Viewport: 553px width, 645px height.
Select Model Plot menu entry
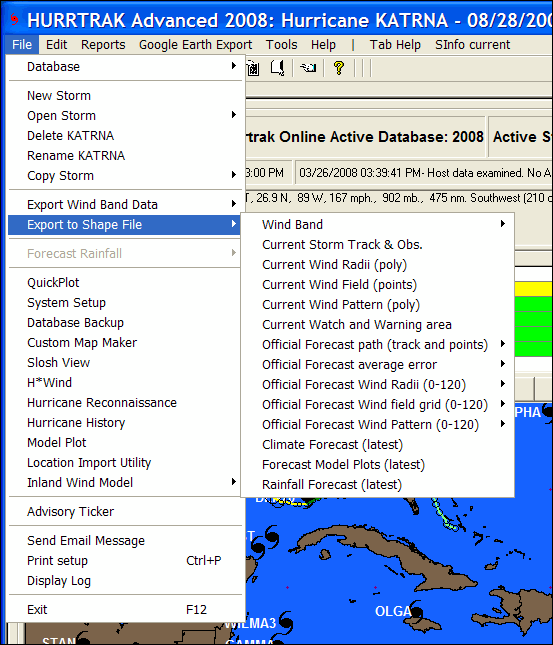pos(124,443)
